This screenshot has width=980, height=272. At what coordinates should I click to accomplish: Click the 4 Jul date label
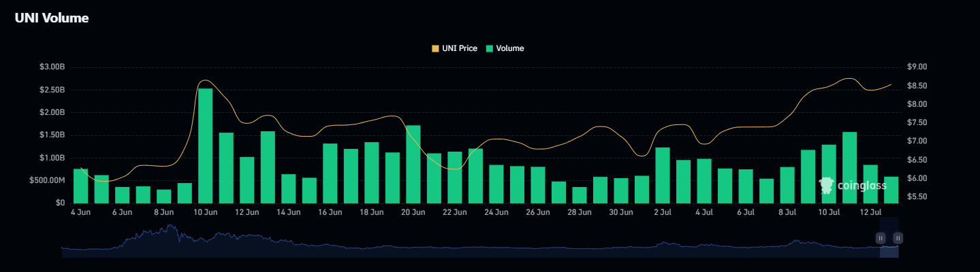[x=704, y=212]
